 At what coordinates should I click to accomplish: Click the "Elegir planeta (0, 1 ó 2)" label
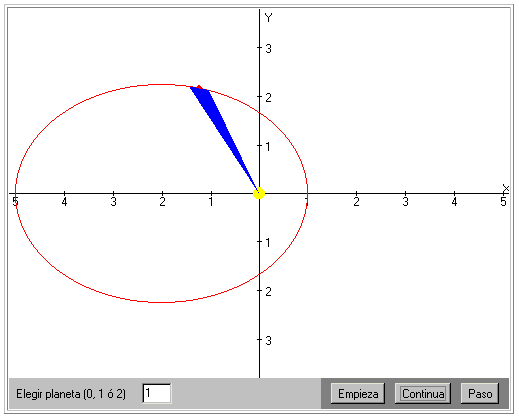pyautogui.click(x=71, y=394)
